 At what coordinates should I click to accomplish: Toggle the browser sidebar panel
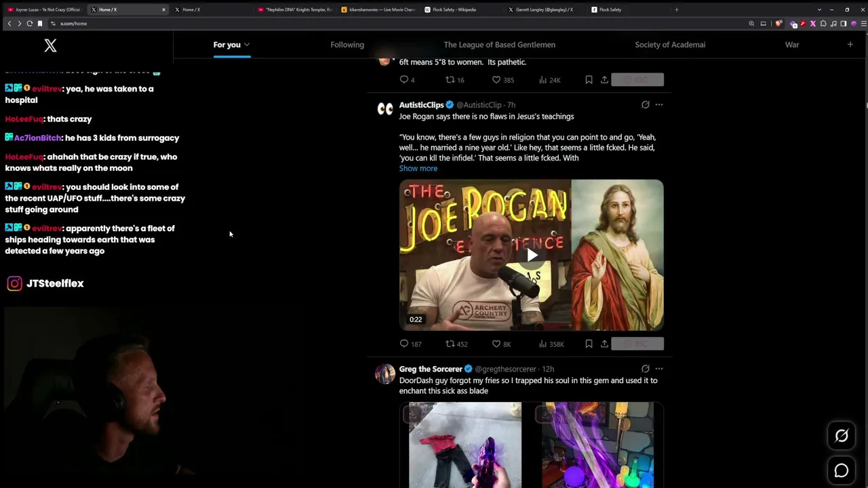coord(844,24)
